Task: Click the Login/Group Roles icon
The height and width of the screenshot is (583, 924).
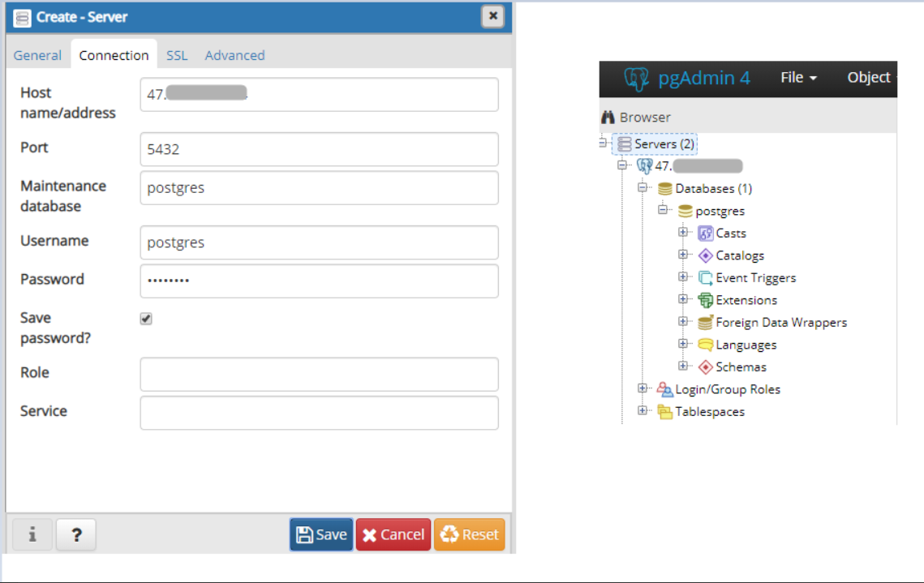Action: click(664, 389)
